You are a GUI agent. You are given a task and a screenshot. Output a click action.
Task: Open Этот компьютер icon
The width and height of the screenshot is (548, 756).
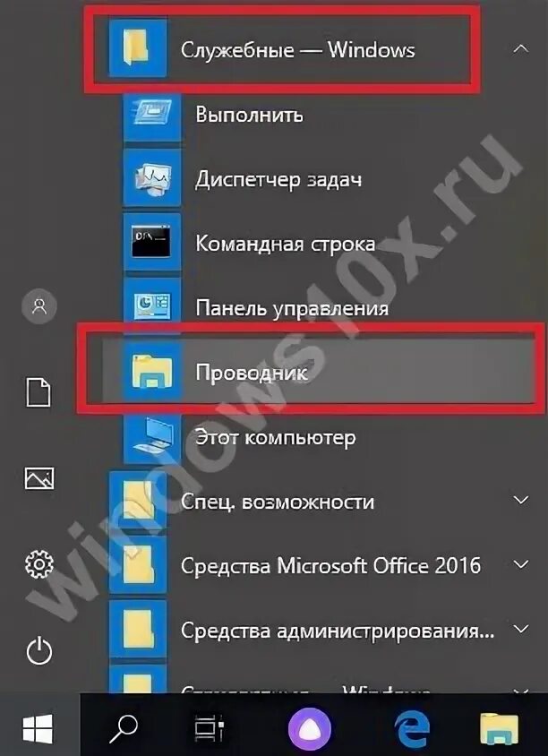[x=152, y=437]
